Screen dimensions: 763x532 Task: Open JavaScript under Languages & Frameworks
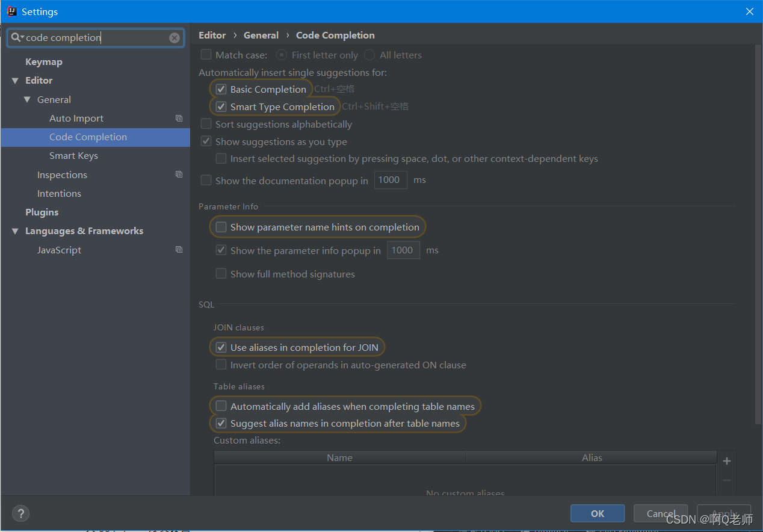tap(59, 250)
